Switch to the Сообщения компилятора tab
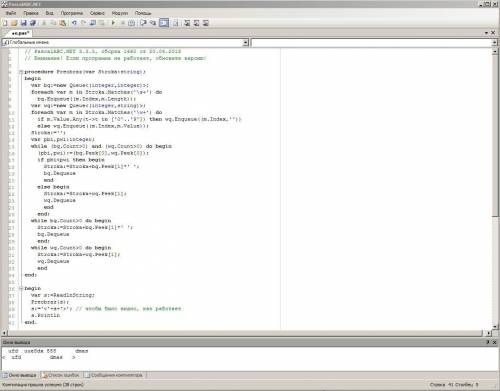This screenshot has width=500, height=391. click(114, 375)
